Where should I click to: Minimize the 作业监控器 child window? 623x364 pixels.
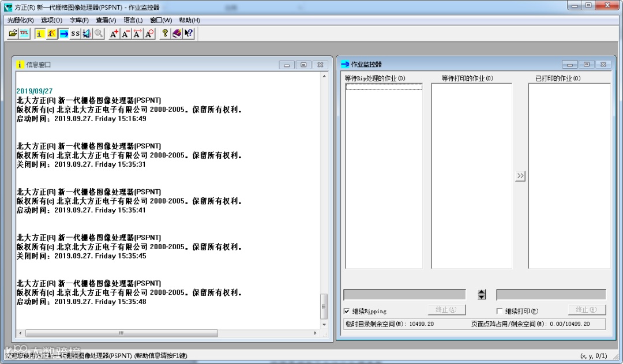pyautogui.click(x=570, y=65)
